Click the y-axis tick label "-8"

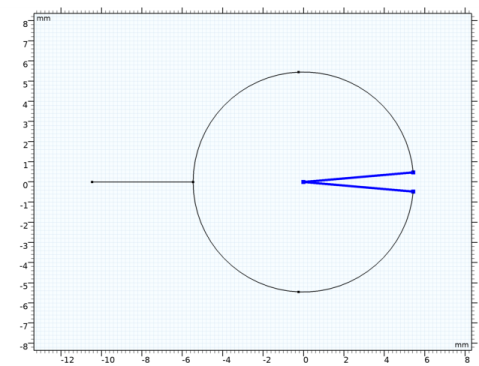tap(24, 347)
